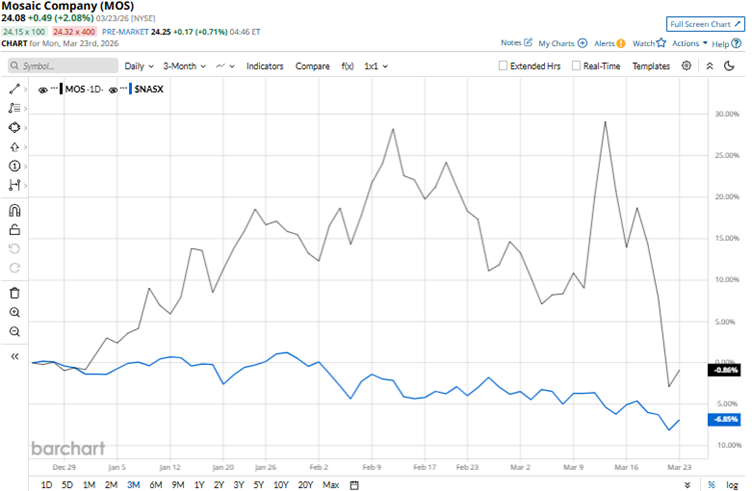Open the Help link

[x=726, y=44]
